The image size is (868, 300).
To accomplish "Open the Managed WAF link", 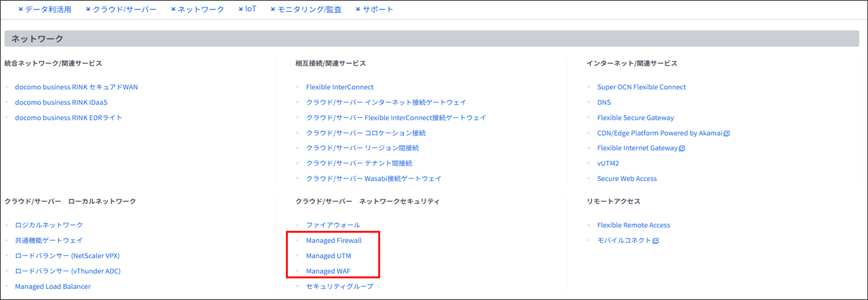I will [328, 271].
